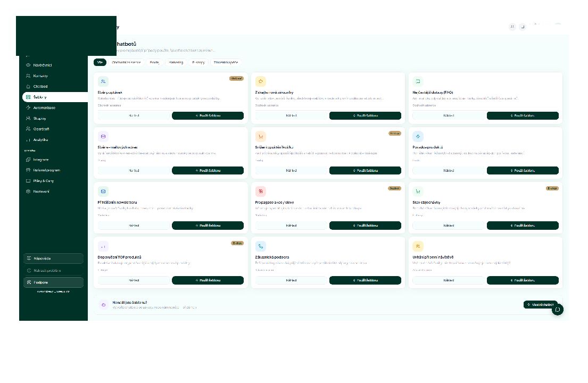Click the Doporučení TOP produktů icon
The image size is (588, 383).
(x=103, y=246)
